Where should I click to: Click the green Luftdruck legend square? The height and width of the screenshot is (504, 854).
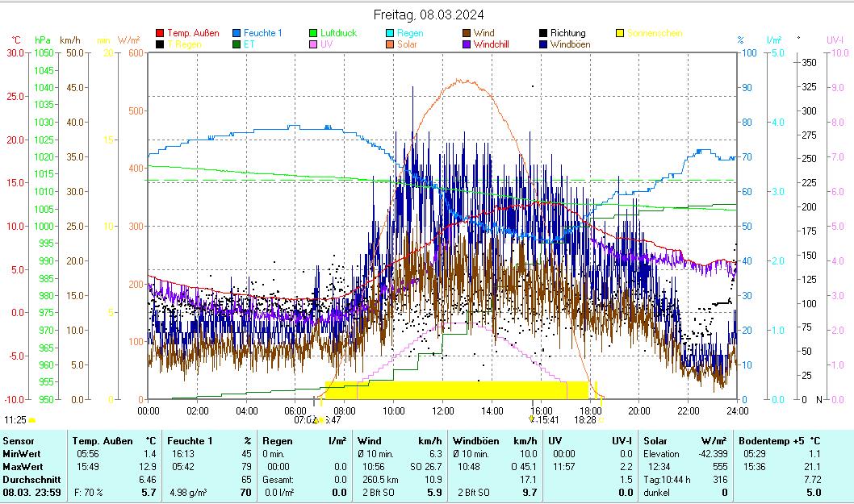click(313, 33)
